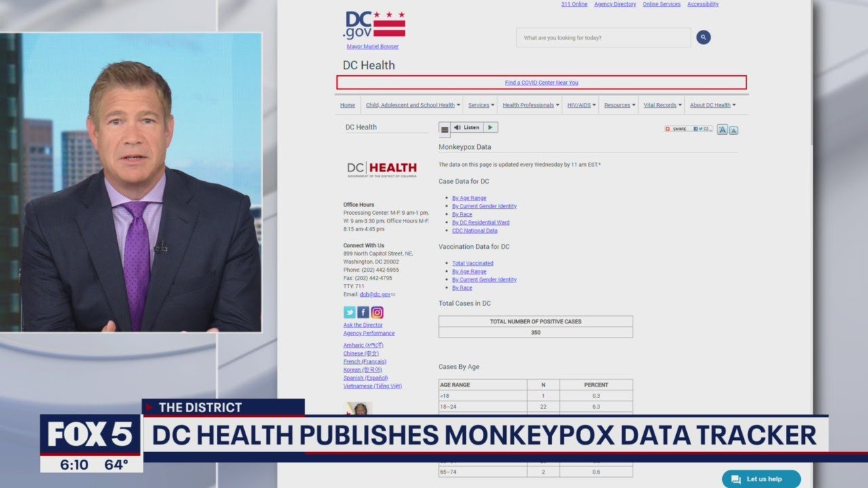Open the 311 Online link
Image resolution: width=868 pixels, height=488 pixels.
(574, 4)
